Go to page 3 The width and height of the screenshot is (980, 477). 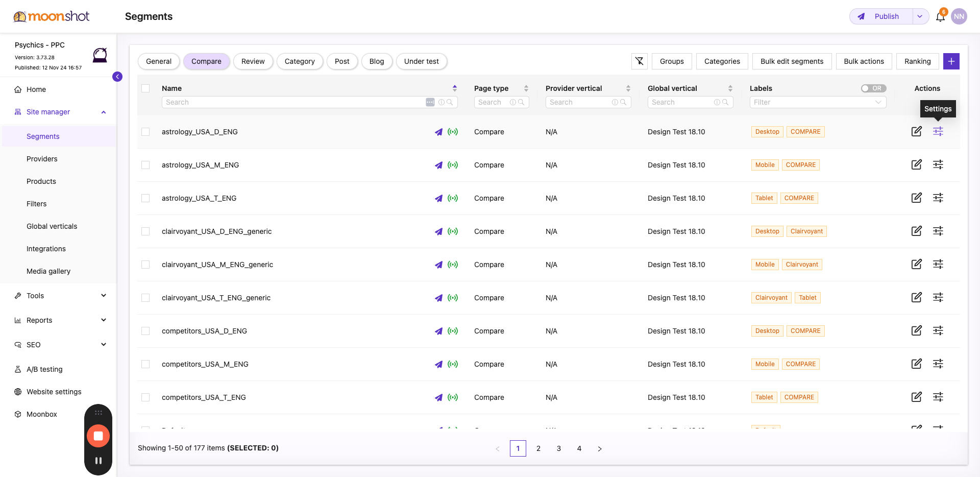pos(559,448)
